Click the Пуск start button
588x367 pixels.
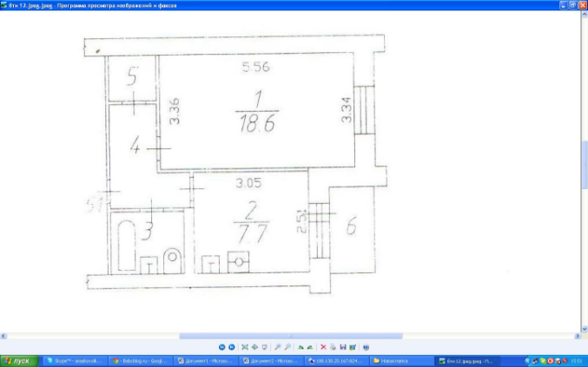coord(18,360)
